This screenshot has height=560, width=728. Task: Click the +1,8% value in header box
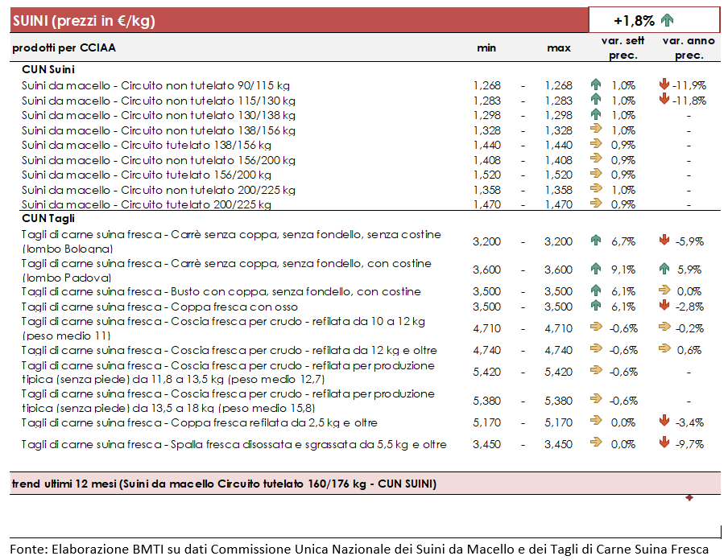pos(634,21)
